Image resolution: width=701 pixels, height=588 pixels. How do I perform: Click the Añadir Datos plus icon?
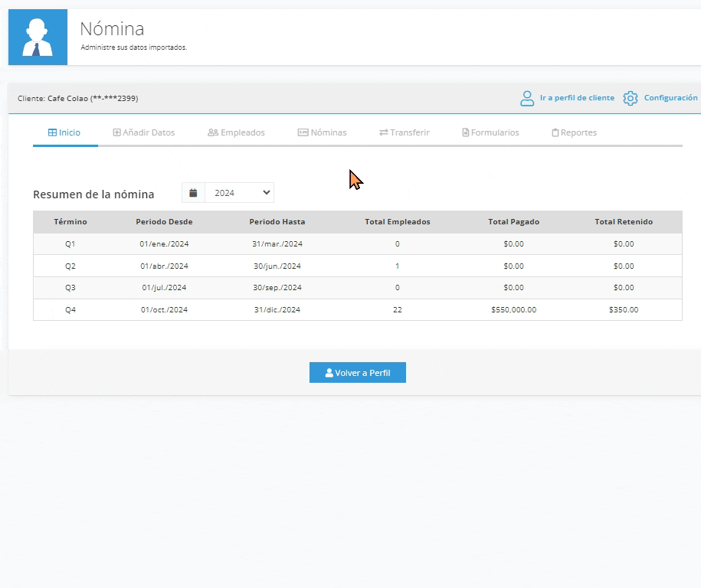(116, 132)
